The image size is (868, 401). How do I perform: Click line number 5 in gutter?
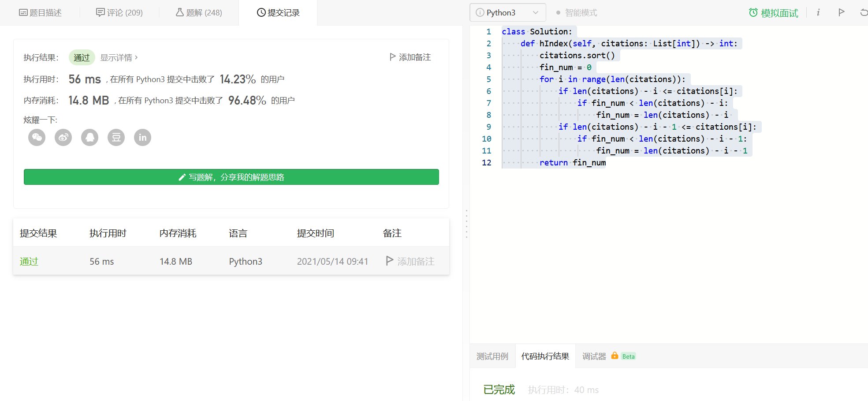[488, 79]
